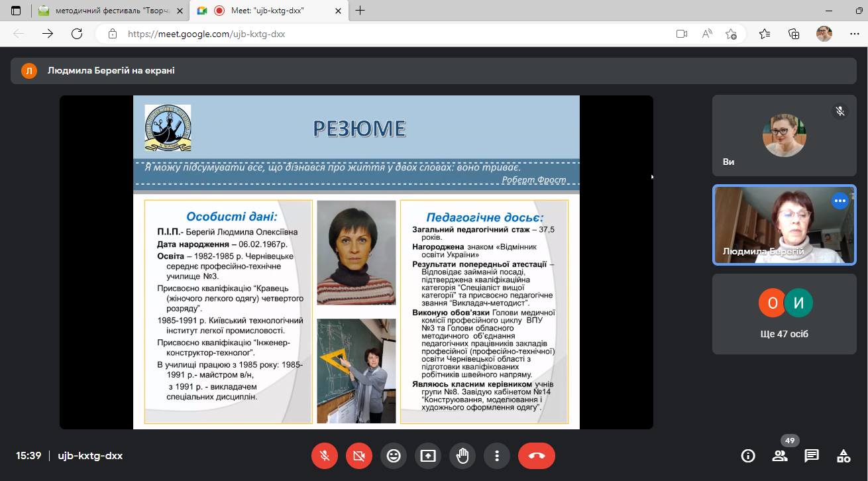Click the Являюсь класним керівником line
The width and height of the screenshot is (868, 481).
click(x=483, y=396)
